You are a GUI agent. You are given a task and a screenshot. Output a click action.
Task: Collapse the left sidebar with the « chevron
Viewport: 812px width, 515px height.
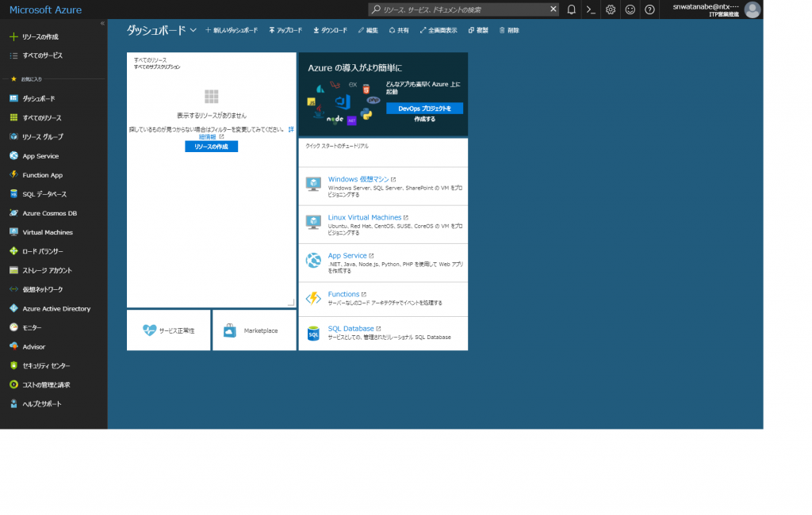pyautogui.click(x=101, y=24)
